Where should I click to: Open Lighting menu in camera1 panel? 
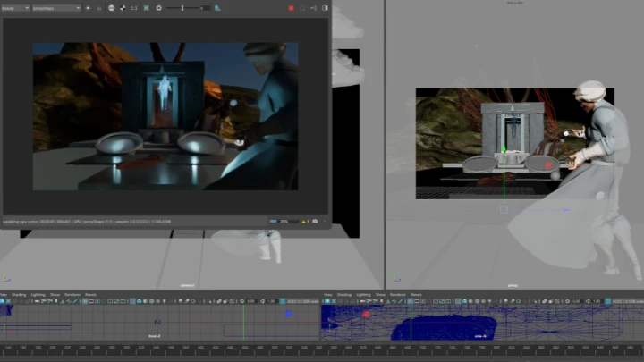(38, 295)
